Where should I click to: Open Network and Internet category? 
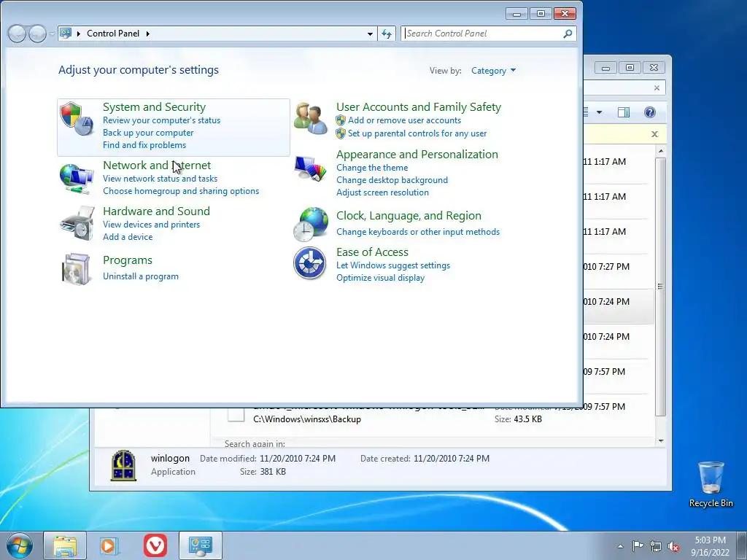pos(157,166)
